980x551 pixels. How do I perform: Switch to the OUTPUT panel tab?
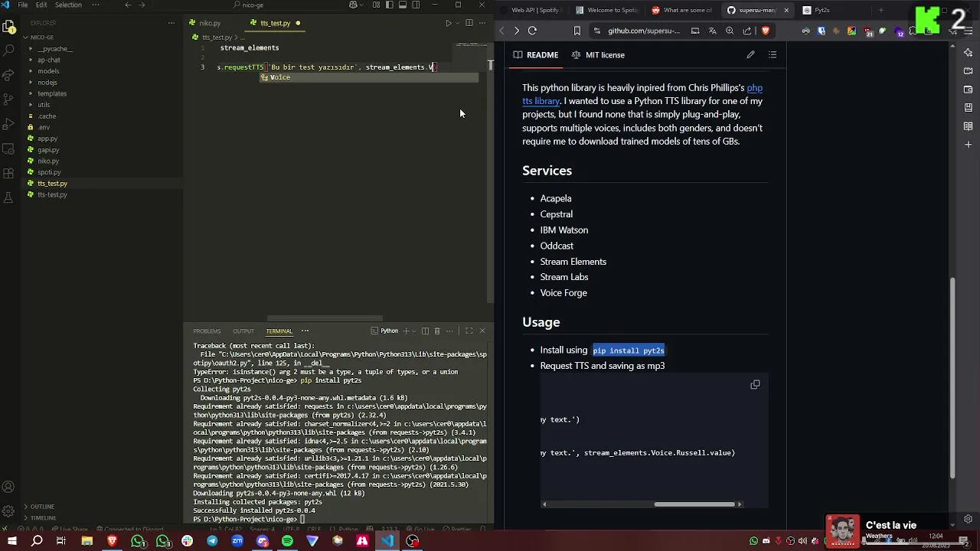243,331
